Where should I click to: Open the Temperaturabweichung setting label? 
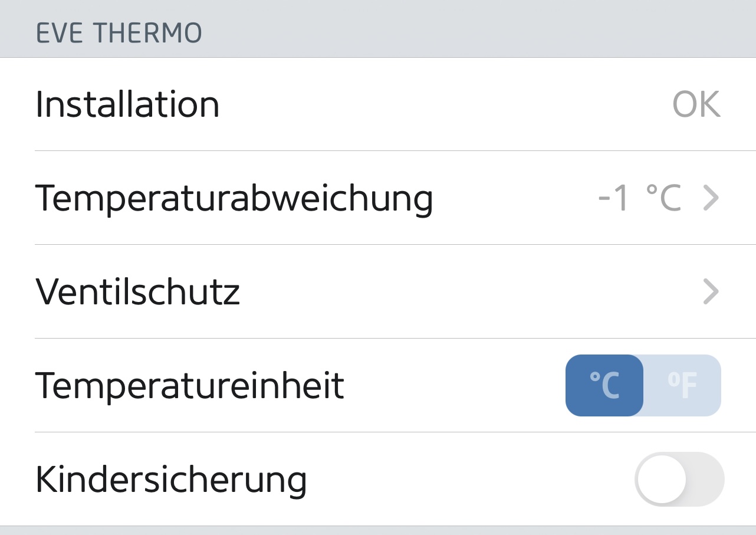234,198
